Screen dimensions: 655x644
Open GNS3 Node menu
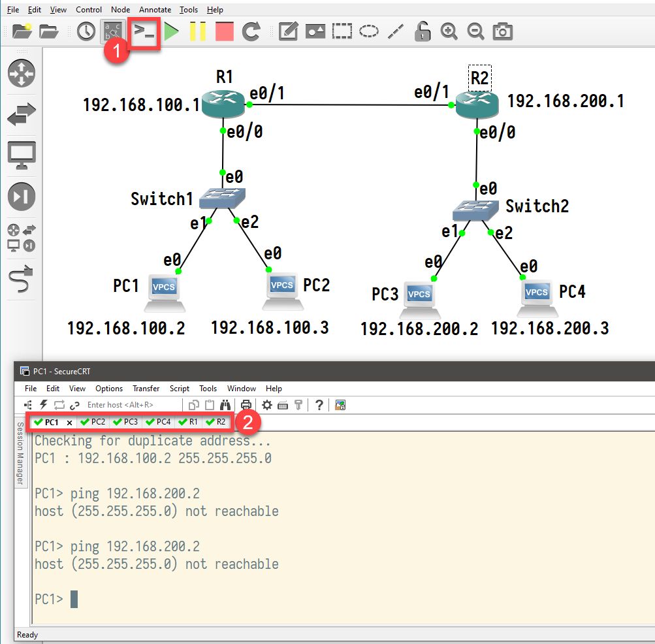click(120, 10)
